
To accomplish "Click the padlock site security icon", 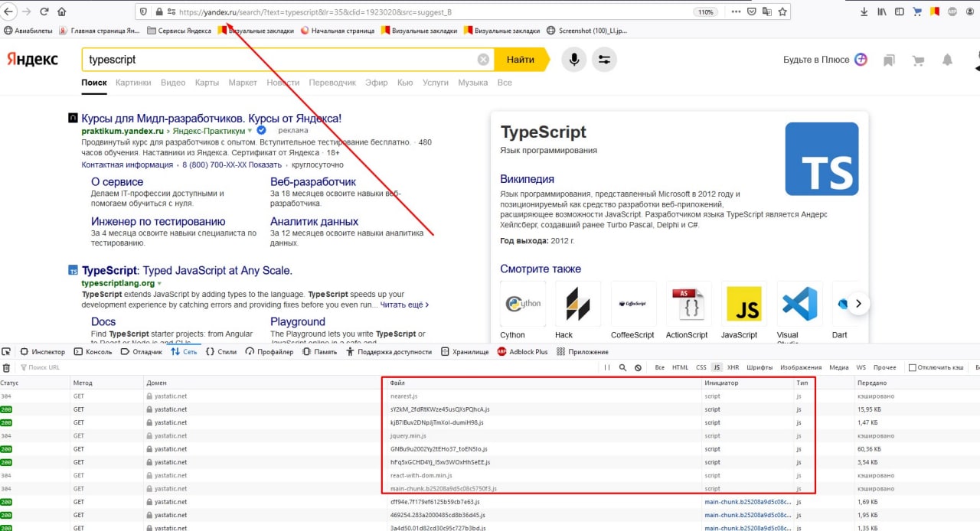I will point(159,11).
